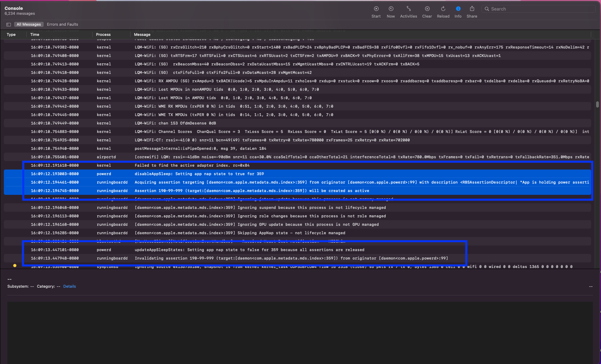The image size is (601, 364).
Task: Click the 'Subsystem: --' label
Action: pyautogui.click(x=21, y=286)
